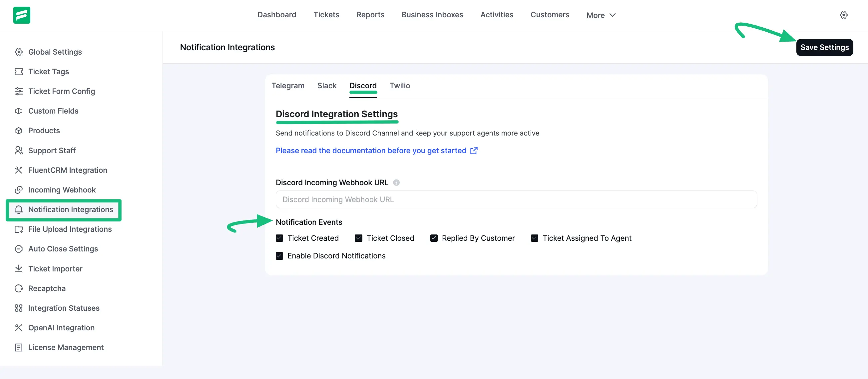Open the settings gear in top-right corner
Image resolution: width=868 pixels, height=379 pixels.
pos(844,15)
